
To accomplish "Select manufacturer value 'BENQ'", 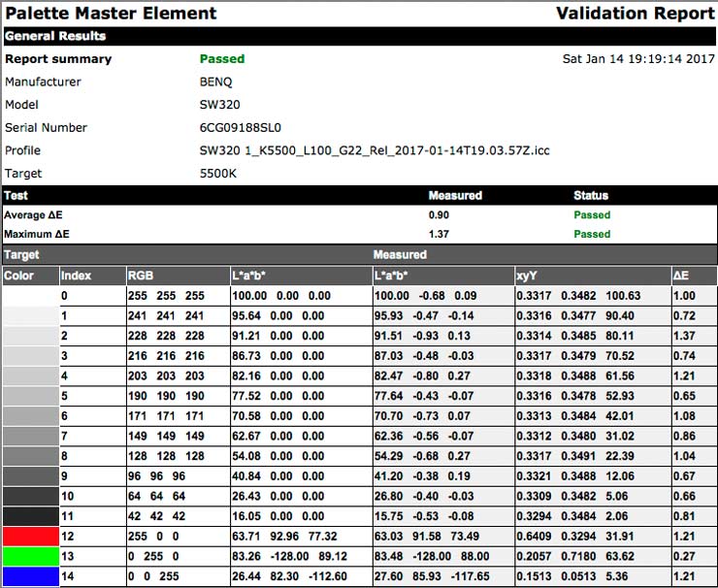I will coord(215,82).
